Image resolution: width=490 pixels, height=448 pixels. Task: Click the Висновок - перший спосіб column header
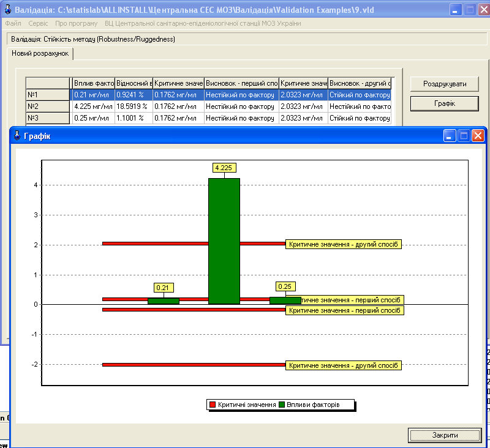tap(241, 83)
